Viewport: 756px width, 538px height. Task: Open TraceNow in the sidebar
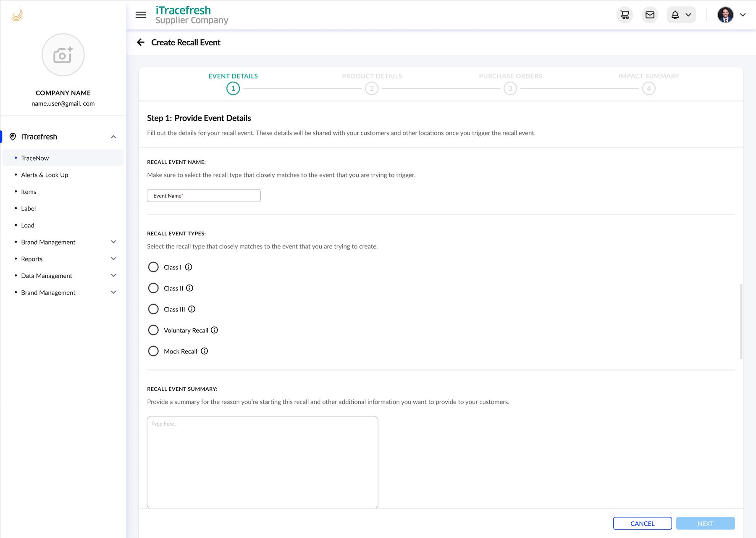coord(63,158)
